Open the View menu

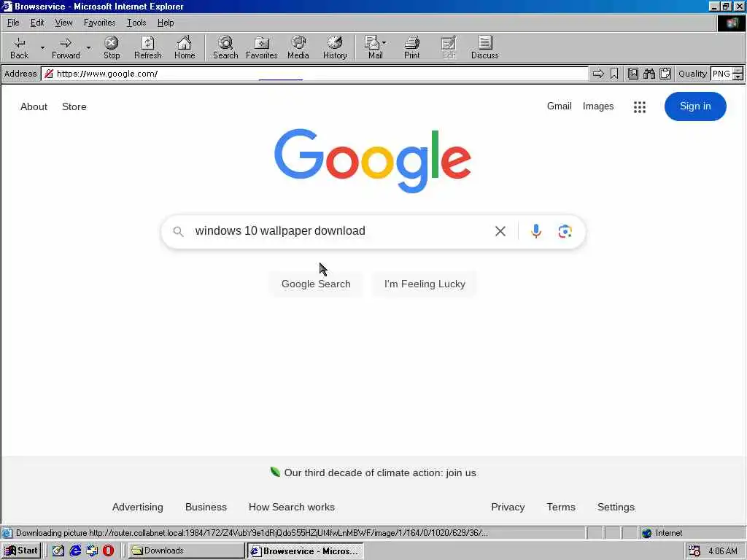click(x=63, y=23)
